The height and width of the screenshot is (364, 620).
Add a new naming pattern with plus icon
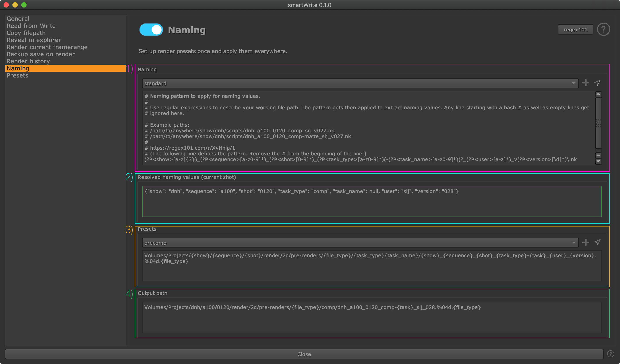[585, 83]
